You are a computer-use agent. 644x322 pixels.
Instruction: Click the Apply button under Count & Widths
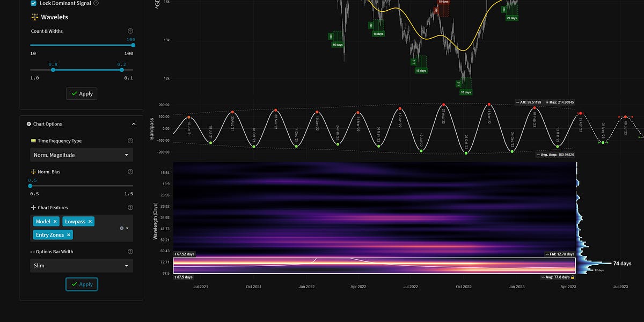pos(82,93)
